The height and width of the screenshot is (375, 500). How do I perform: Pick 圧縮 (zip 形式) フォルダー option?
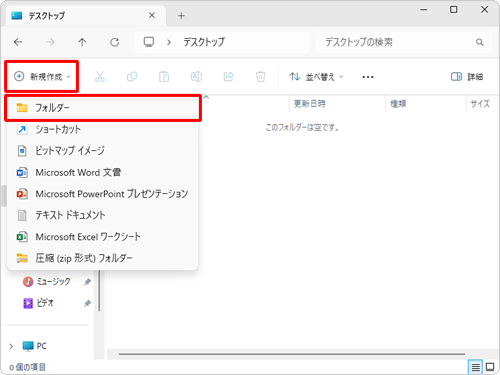103,258
